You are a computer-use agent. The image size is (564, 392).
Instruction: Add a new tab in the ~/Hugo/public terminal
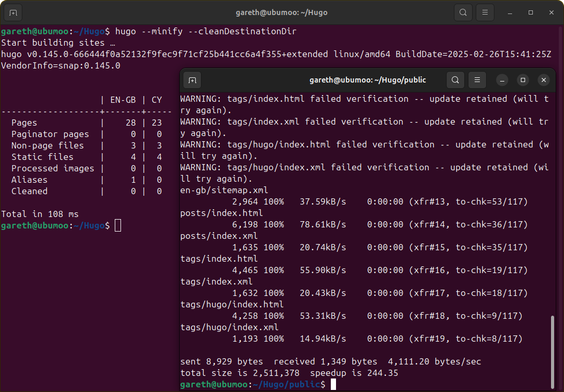pos(193,80)
